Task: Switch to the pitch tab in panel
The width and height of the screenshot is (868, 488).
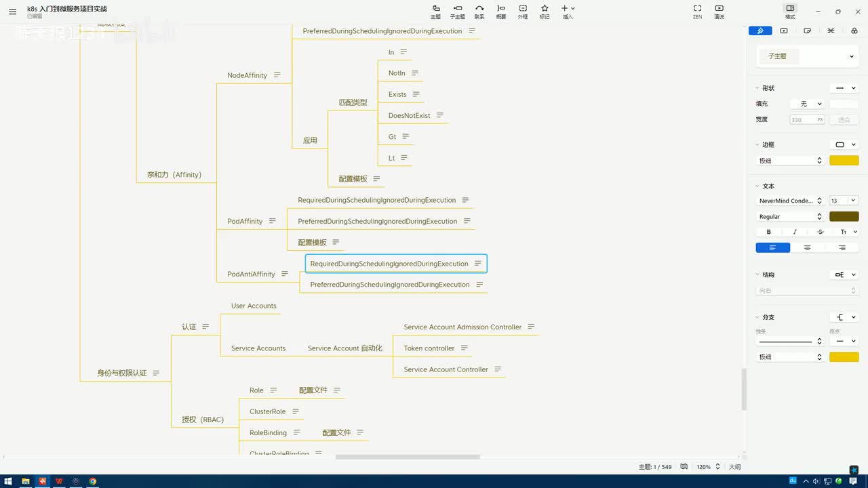Action: pyautogui.click(x=784, y=30)
